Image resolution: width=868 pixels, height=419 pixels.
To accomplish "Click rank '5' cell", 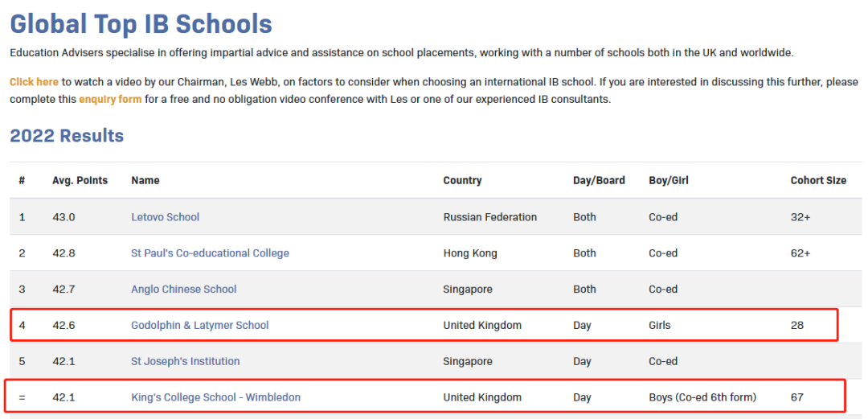I will (23, 361).
